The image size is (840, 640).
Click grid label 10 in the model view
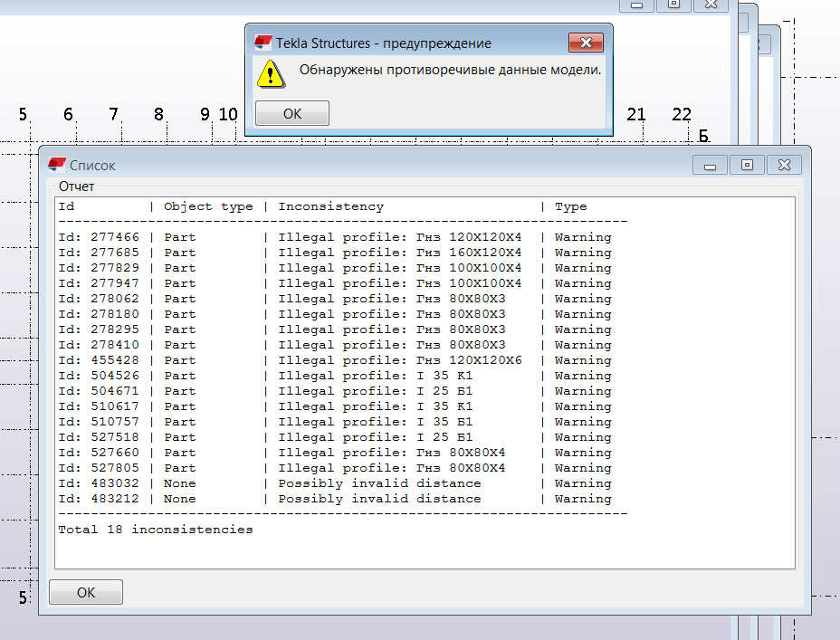click(x=228, y=114)
